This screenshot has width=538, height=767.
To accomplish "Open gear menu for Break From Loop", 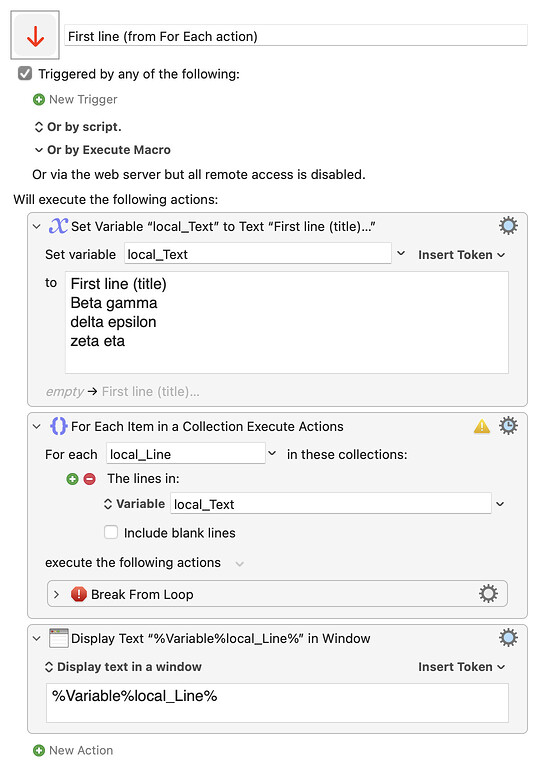I will pyautogui.click(x=488, y=594).
